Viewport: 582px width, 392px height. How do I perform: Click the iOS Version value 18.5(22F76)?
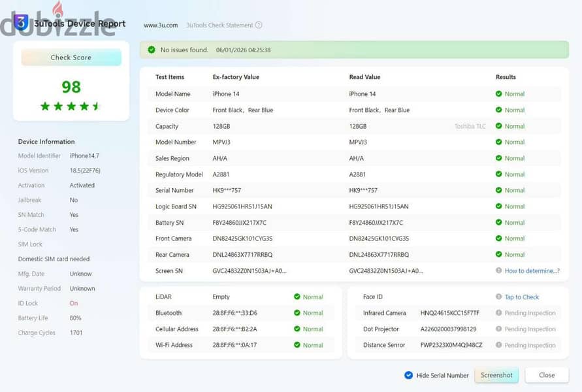85,171
